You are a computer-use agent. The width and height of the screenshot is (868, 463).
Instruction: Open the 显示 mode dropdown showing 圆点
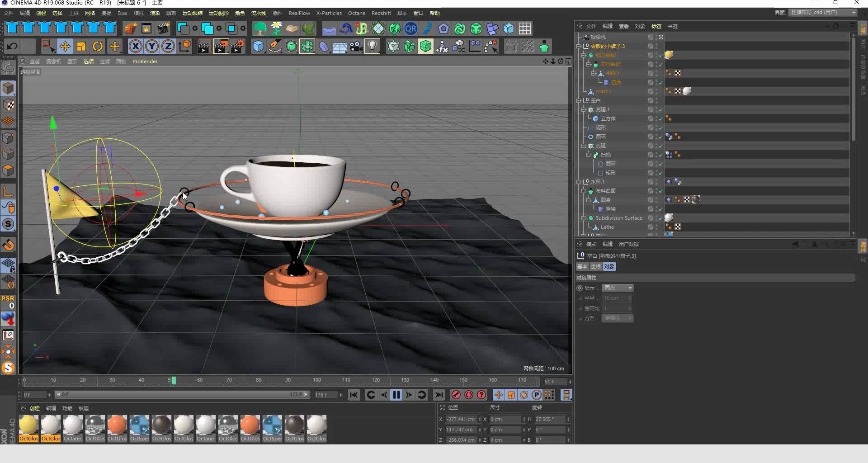618,288
